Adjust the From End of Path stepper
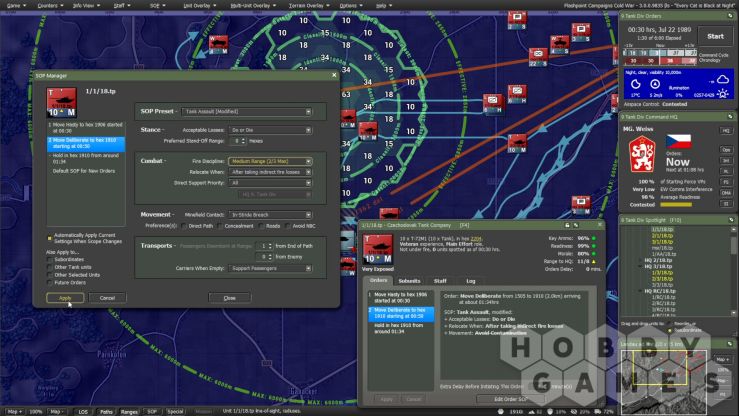739x416 pixels. [270, 246]
